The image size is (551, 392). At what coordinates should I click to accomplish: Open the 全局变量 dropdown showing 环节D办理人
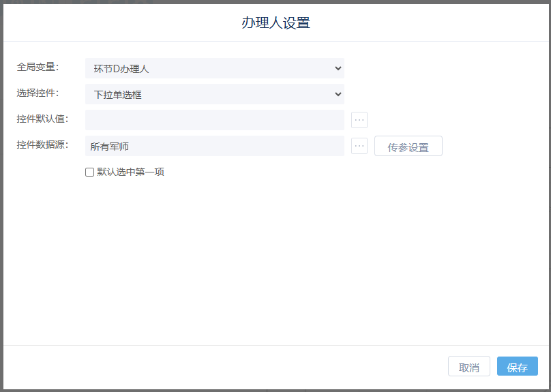214,68
